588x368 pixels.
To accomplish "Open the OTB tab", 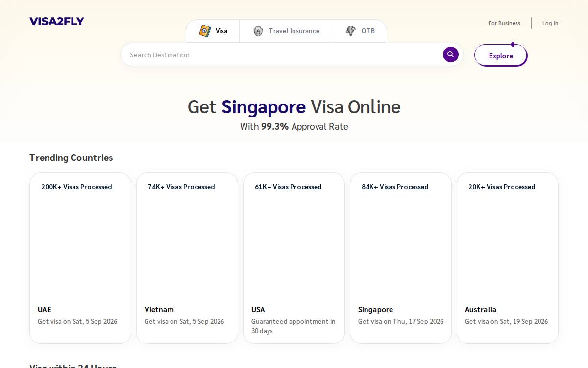I will click(360, 31).
